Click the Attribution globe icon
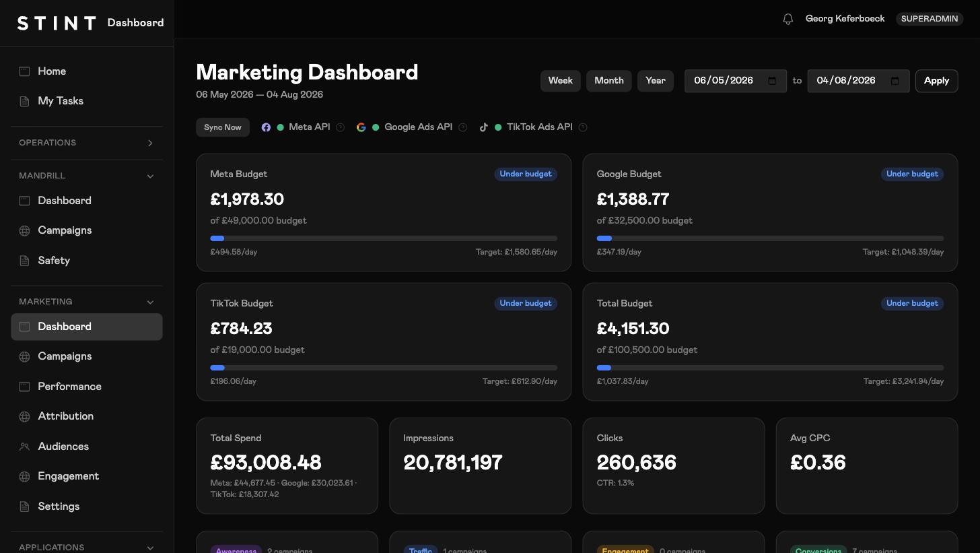 [x=24, y=416]
